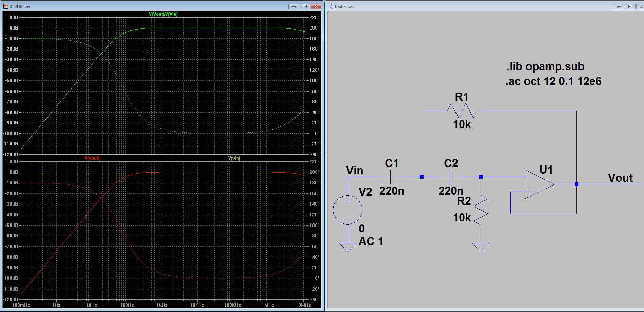Select the V(vin) trace label
The width and height of the screenshot is (644, 312).
click(x=234, y=158)
